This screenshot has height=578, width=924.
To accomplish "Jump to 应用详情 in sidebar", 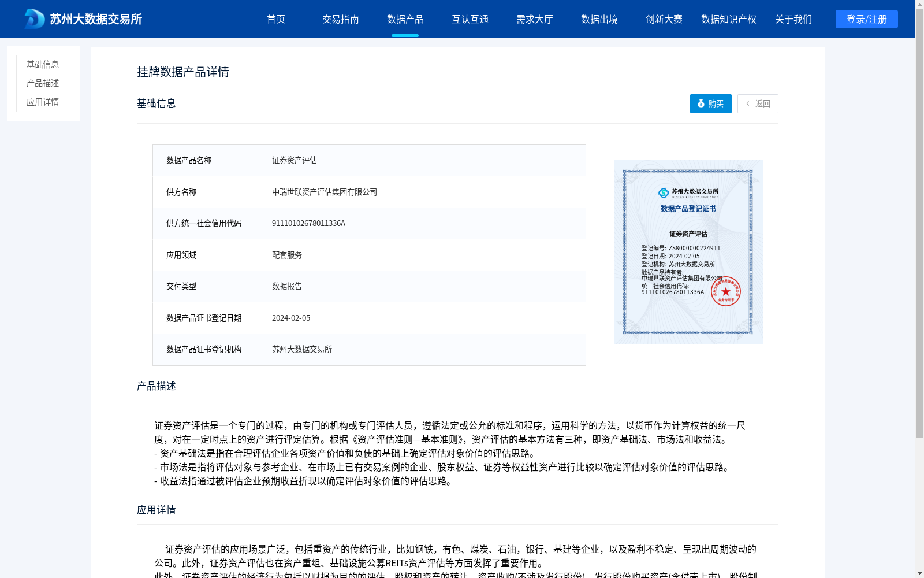I will tap(43, 102).
